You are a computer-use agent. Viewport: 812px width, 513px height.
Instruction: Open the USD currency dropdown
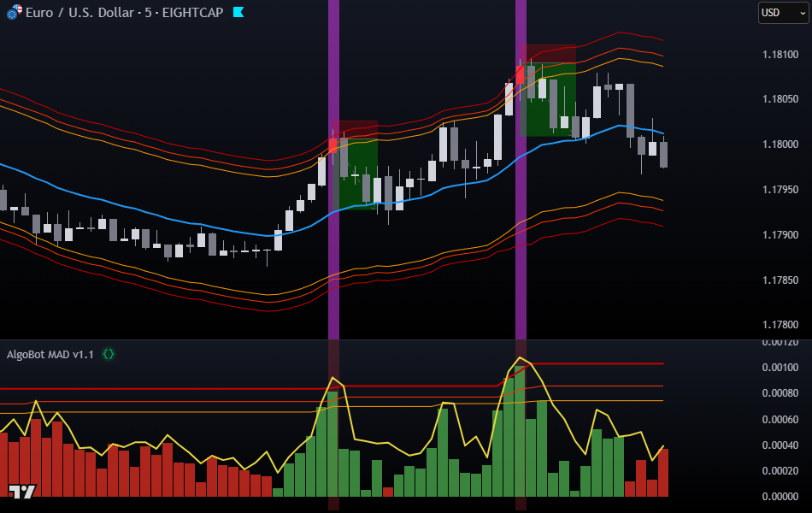pos(783,13)
